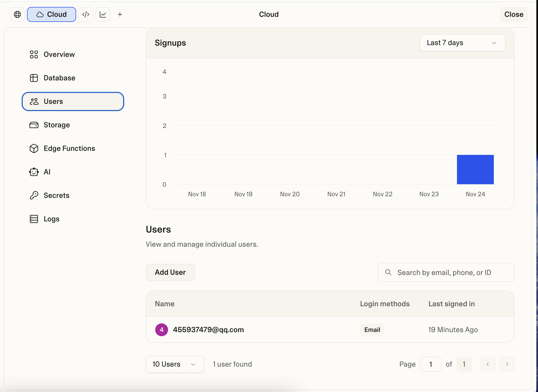
Task: Go to next page chevron
Action: tap(507, 364)
